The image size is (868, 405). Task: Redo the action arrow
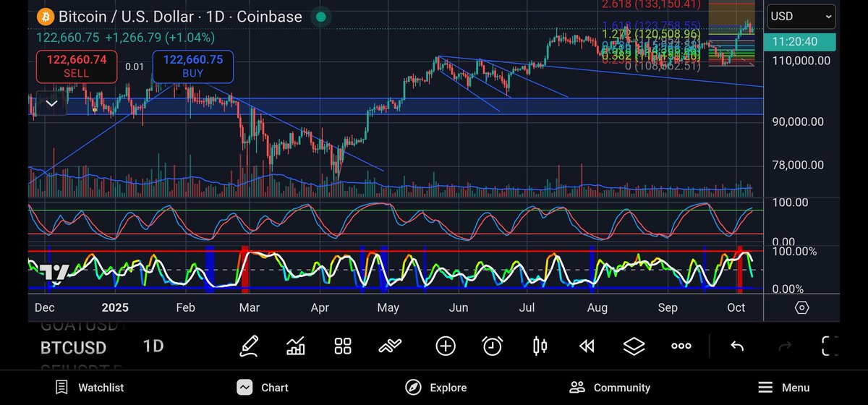[784, 346]
